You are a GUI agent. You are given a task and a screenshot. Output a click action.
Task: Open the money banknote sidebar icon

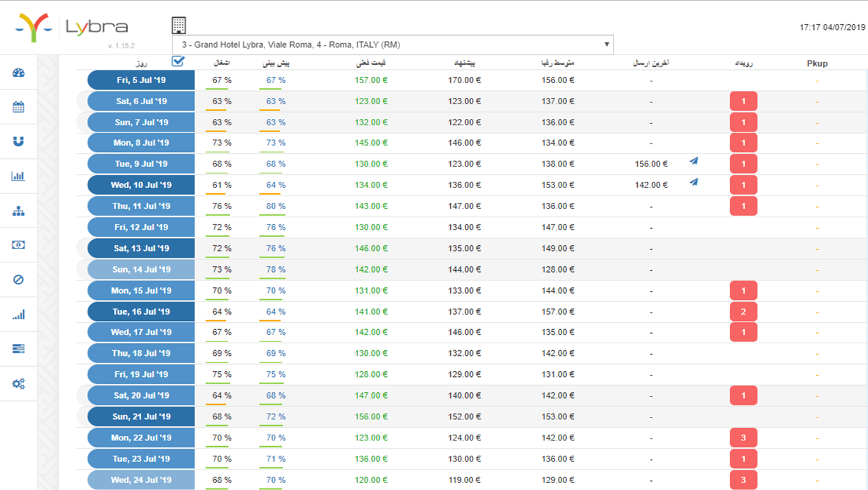[x=18, y=245]
